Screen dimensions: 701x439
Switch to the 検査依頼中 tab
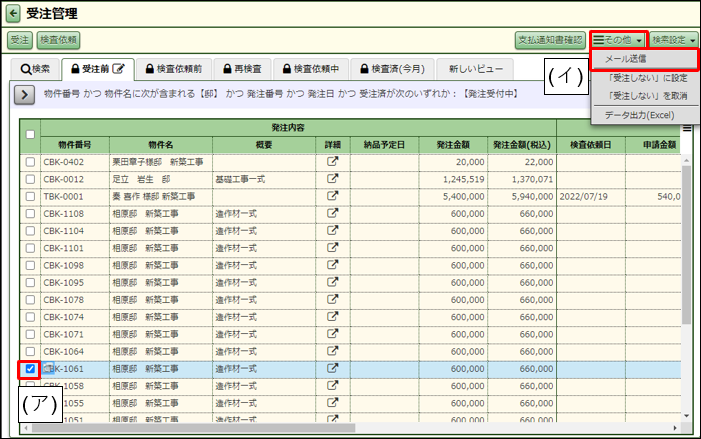(x=311, y=69)
